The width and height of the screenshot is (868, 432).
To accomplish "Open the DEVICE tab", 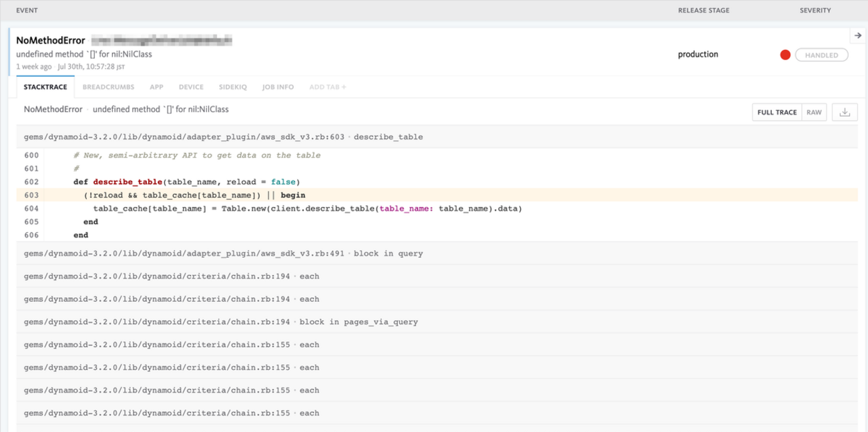I will click(x=191, y=87).
